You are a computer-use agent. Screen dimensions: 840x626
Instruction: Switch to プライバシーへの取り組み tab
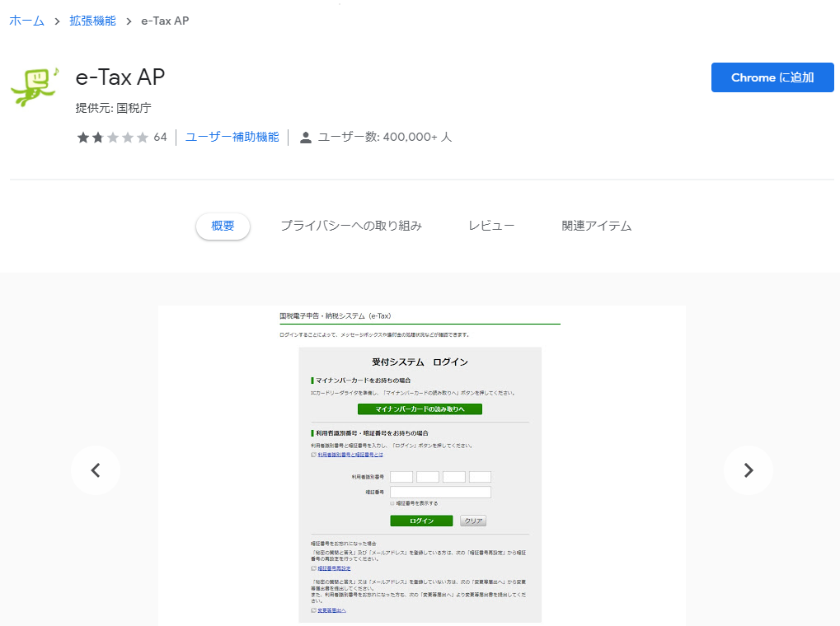pyautogui.click(x=351, y=226)
